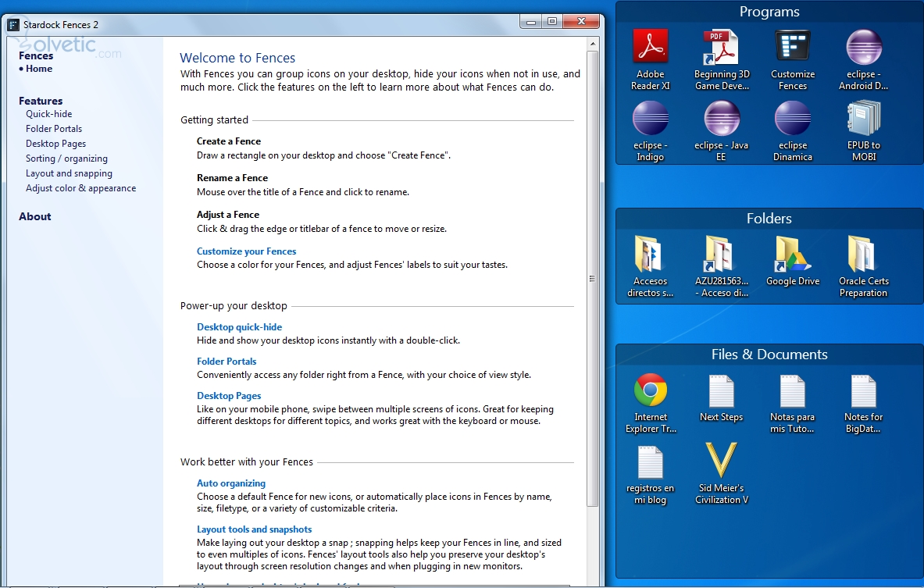Click the scrollbar up arrow
The image size is (924, 588).
[x=593, y=44]
